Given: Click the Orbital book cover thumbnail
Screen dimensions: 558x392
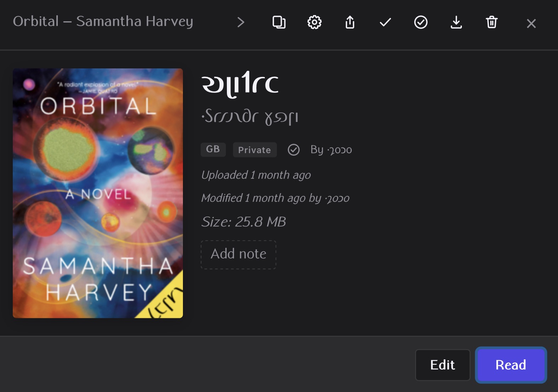Looking at the screenshot, I should [x=98, y=193].
